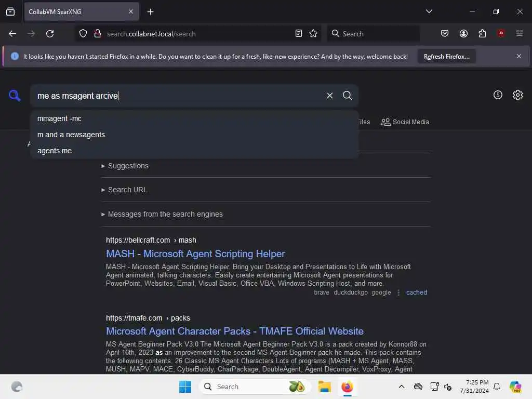The width and height of the screenshot is (532, 399).
Task: Open Copilot preview icon in taskbar
Action: click(x=515, y=387)
